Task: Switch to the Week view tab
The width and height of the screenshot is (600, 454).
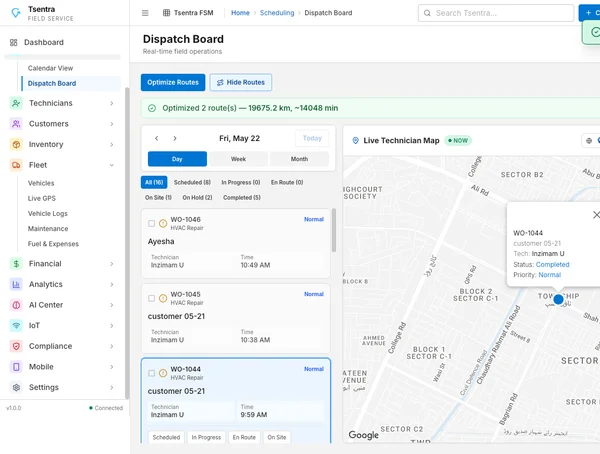Action: click(238, 159)
